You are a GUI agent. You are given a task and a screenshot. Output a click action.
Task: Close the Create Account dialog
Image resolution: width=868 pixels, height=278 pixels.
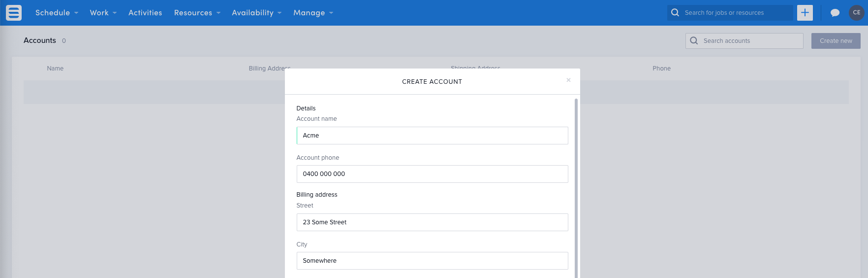pyautogui.click(x=568, y=80)
